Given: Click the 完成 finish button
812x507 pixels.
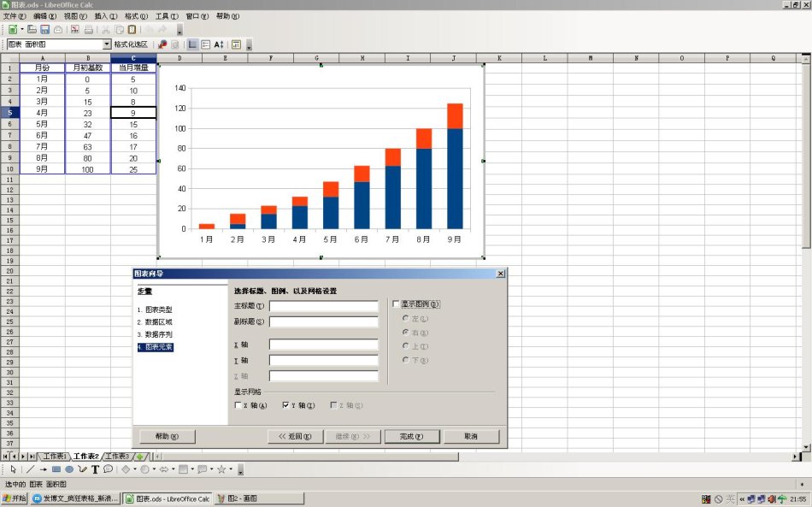Looking at the screenshot, I should (412, 437).
